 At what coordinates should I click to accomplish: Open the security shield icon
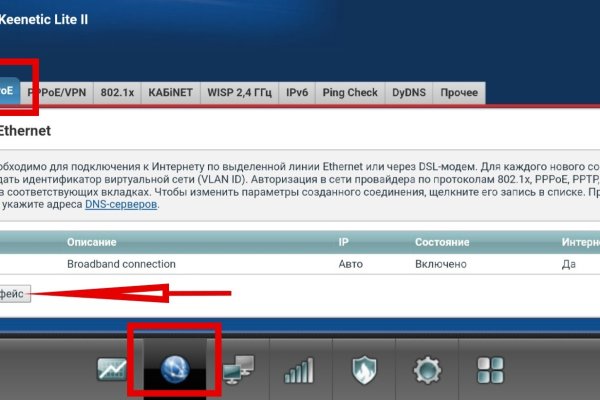(x=364, y=370)
